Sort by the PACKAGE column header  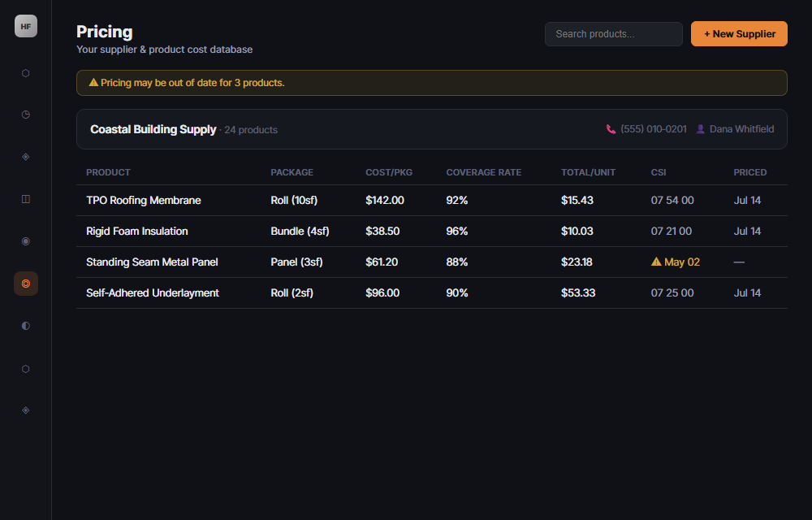[292, 172]
